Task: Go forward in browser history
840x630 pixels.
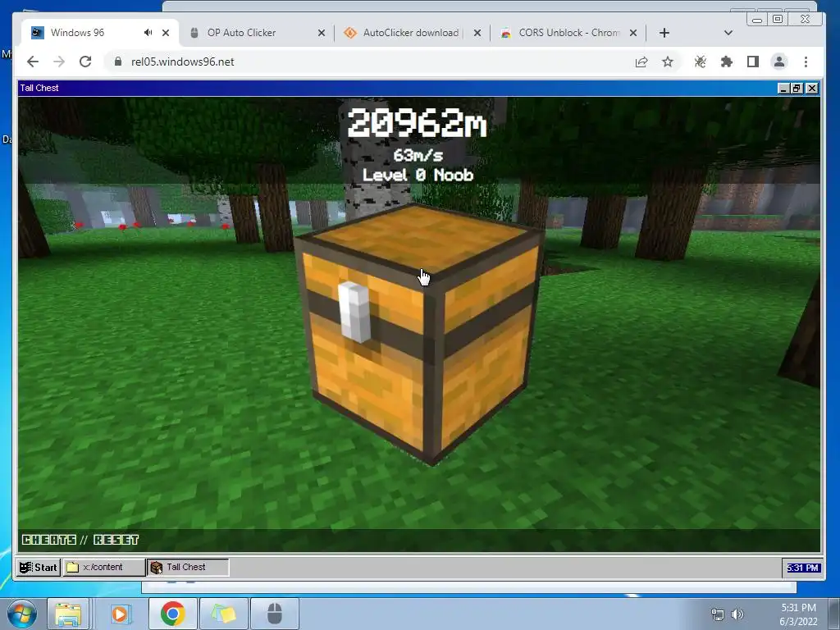Action: [x=59, y=62]
